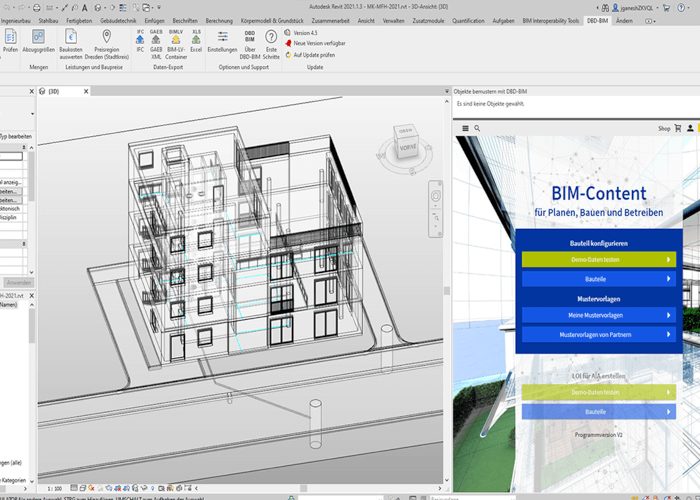Click the 3D view vertical scrollbar
This screenshot has width=700, height=500.
click(446, 290)
